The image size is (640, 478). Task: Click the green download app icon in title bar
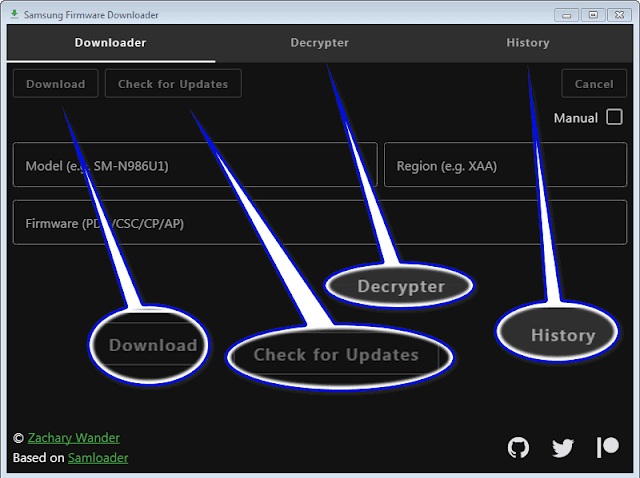[x=14, y=14]
